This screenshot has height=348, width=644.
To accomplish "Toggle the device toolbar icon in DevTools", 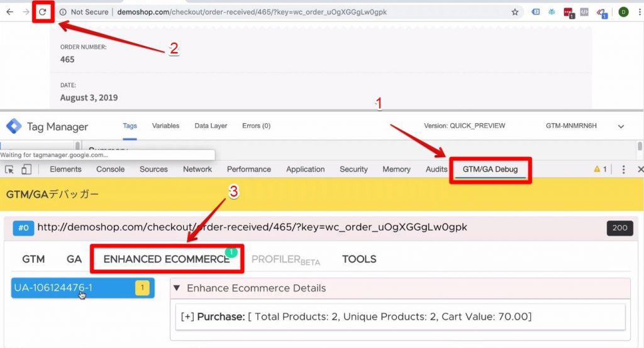I will (26, 170).
